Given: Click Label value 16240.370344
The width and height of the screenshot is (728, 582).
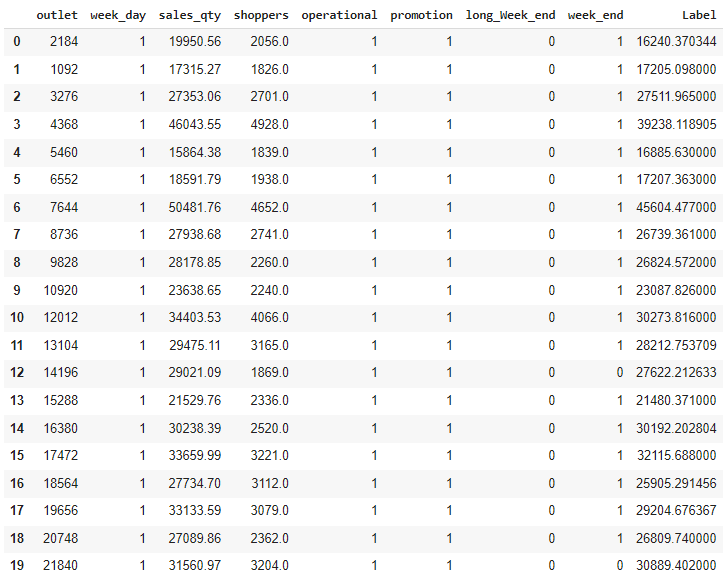Looking at the screenshot, I should pyautogui.click(x=676, y=42).
